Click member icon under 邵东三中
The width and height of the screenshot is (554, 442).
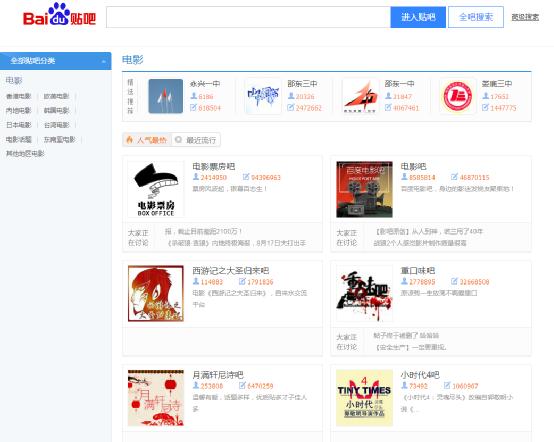(291, 96)
